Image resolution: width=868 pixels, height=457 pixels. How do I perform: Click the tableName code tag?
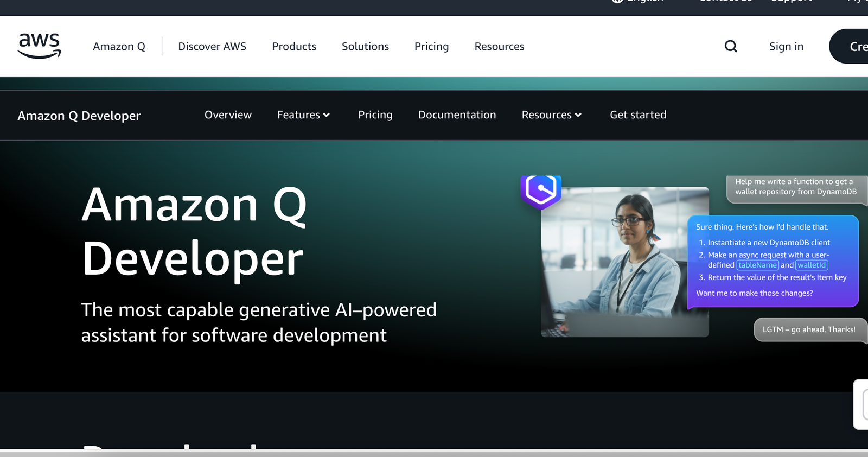click(x=757, y=265)
